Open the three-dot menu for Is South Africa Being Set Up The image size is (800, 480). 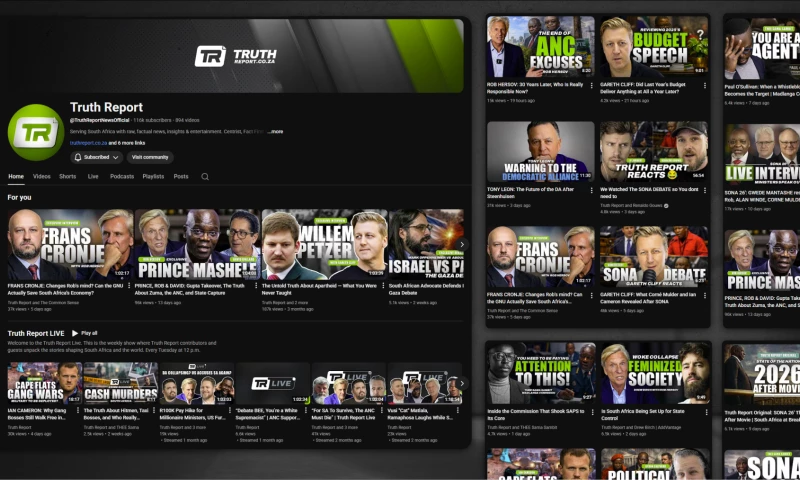[707, 412]
